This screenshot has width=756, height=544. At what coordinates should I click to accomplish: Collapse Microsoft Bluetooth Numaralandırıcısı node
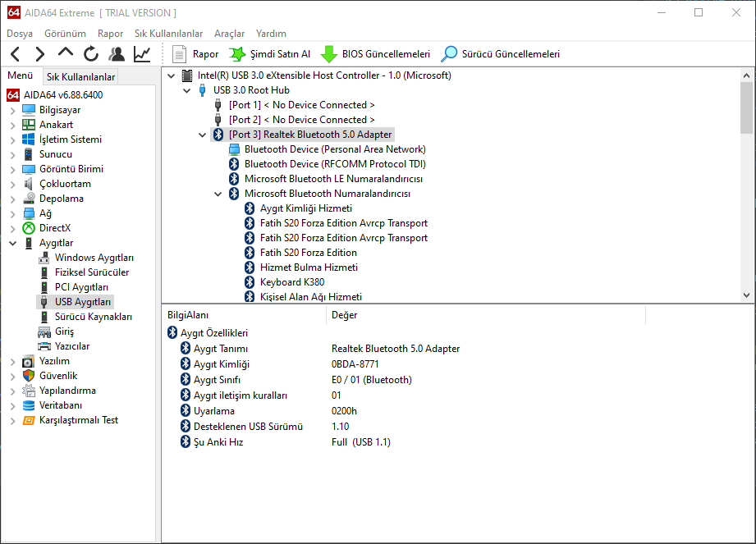[218, 194]
